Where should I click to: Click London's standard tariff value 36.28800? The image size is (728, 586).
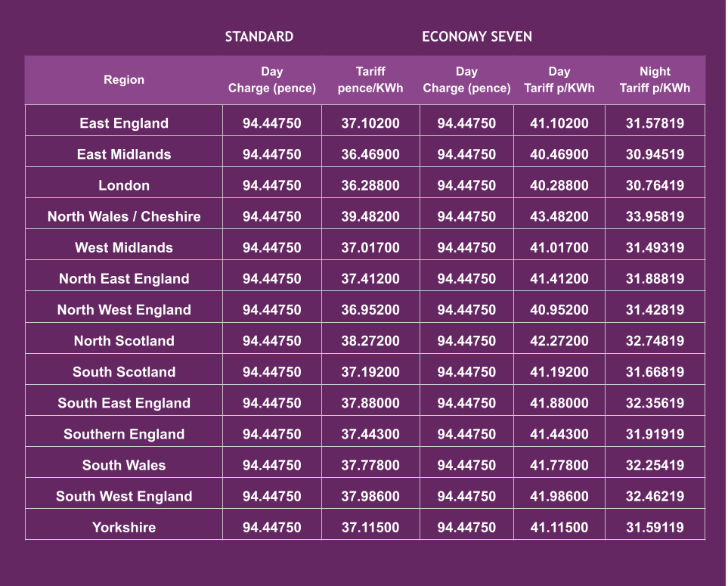pyautogui.click(x=370, y=185)
